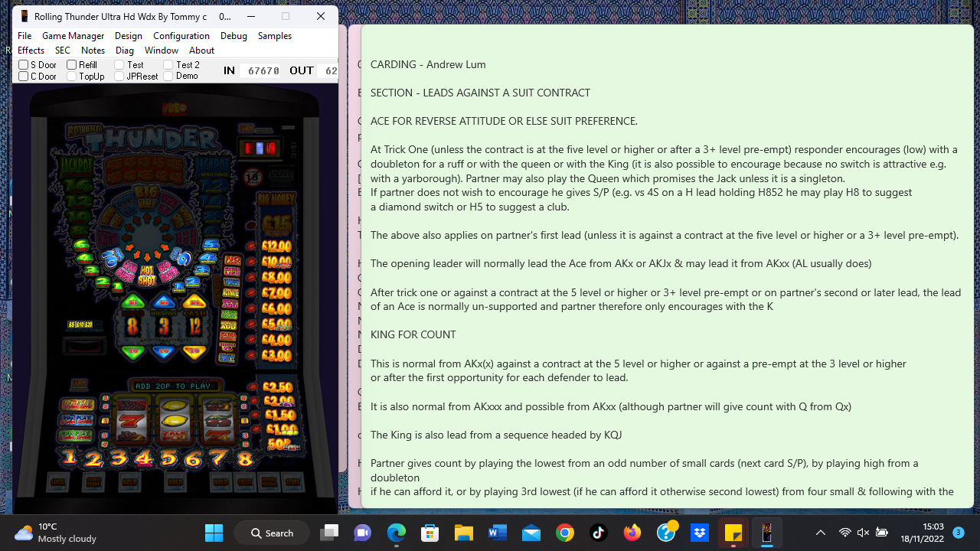Click the Collect button on the machine
This screenshot has height=551, width=980.
245,482
